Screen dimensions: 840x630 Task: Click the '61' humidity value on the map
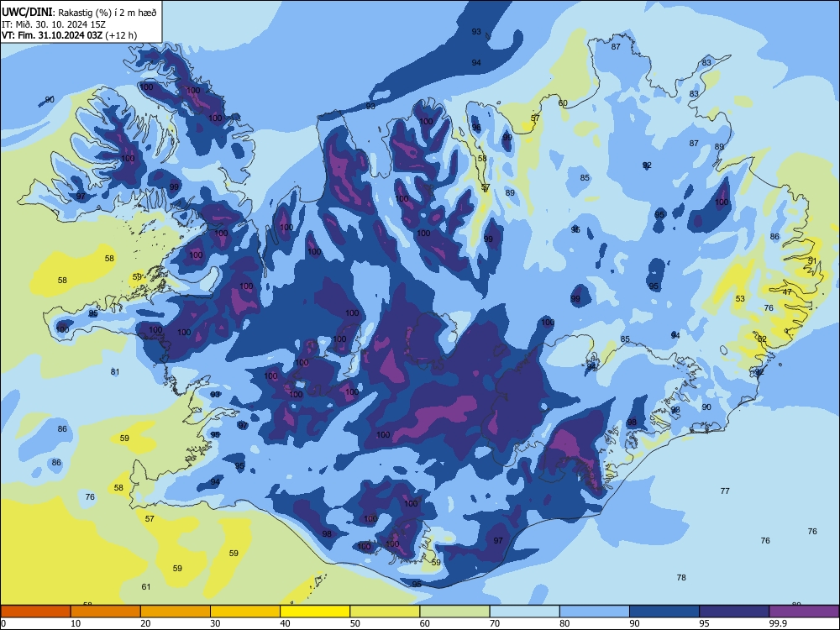[x=146, y=586]
